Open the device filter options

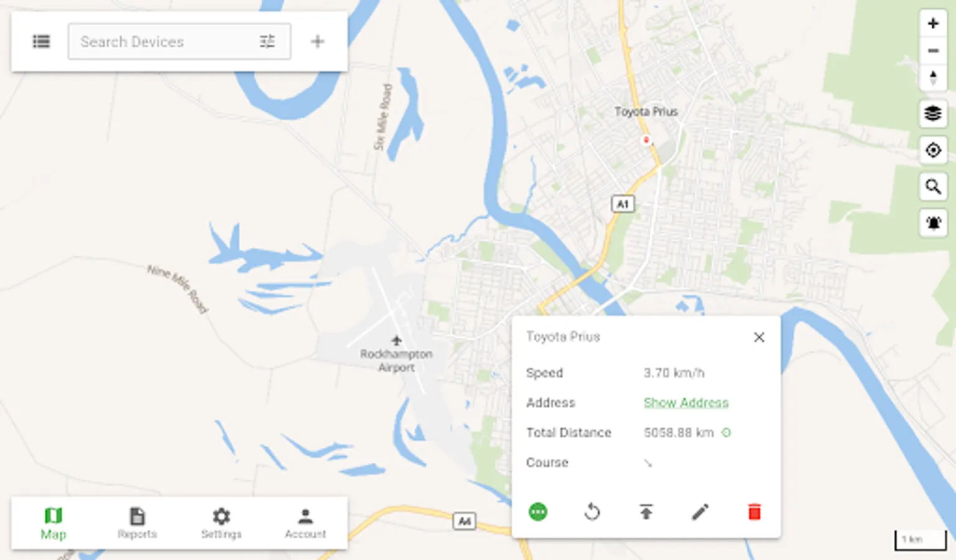tap(267, 42)
